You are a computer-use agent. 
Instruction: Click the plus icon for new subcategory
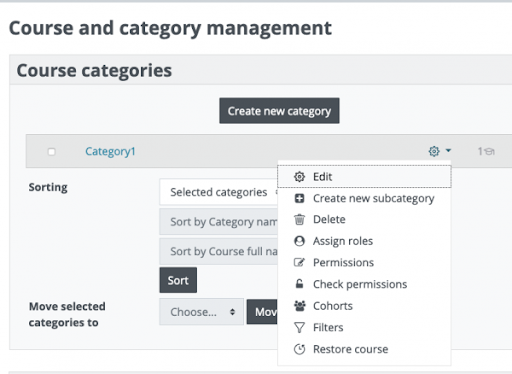299,198
